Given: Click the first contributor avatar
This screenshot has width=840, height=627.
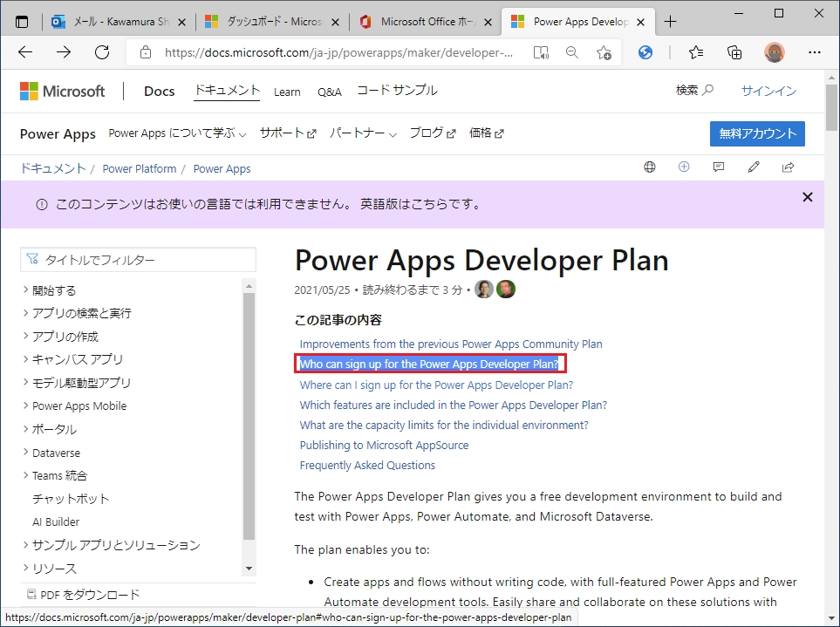Looking at the screenshot, I should tap(484, 290).
